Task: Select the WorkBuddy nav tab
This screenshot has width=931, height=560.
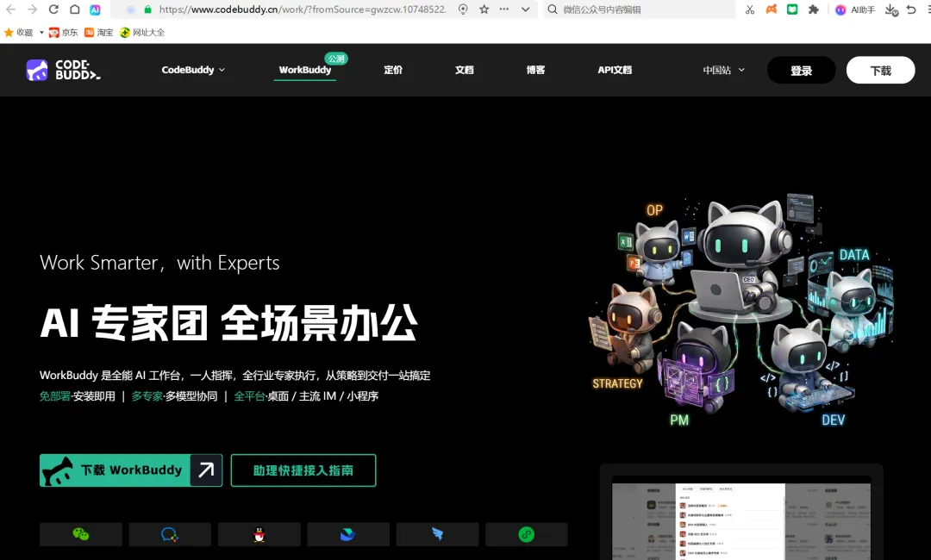Action: tap(305, 70)
